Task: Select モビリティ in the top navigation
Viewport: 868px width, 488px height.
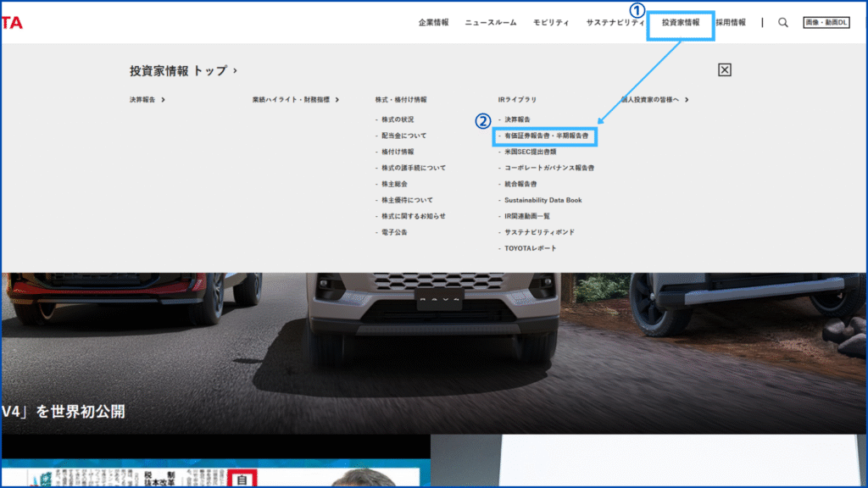Action: click(551, 23)
